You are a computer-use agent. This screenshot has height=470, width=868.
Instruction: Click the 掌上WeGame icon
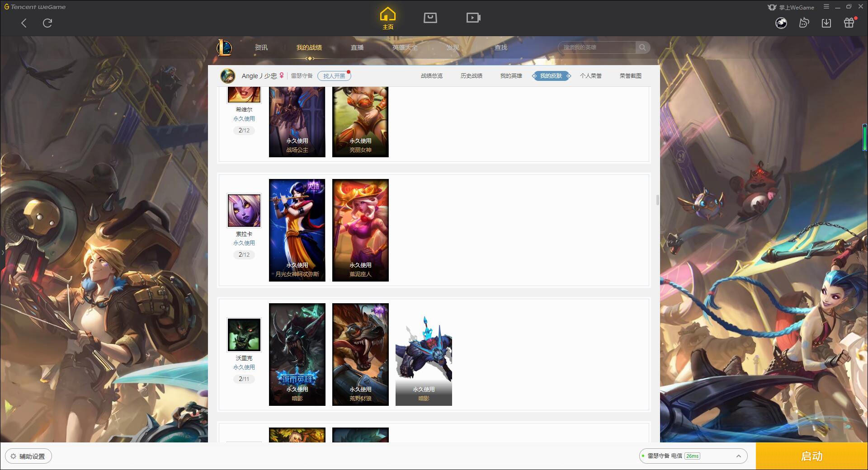click(x=772, y=7)
